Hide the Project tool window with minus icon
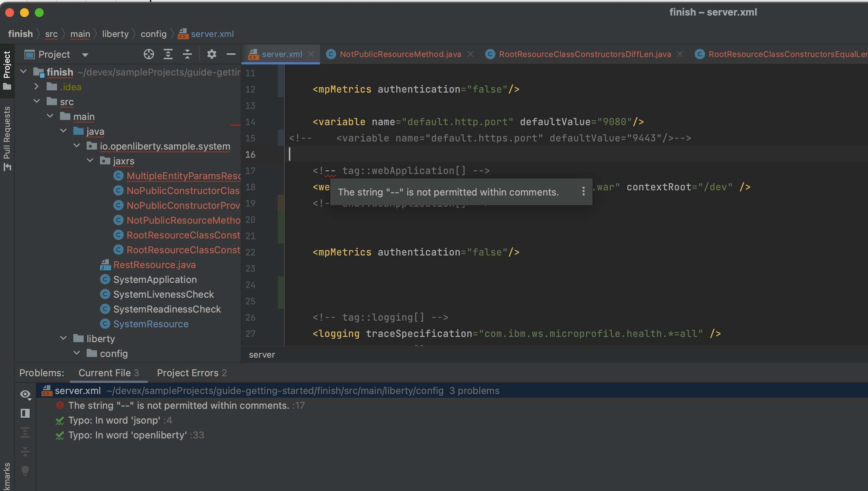 point(231,54)
